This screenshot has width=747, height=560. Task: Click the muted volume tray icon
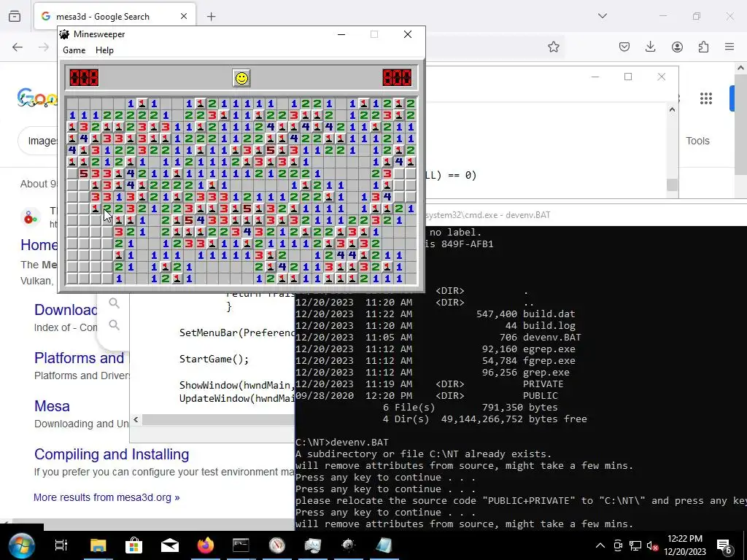point(653,545)
